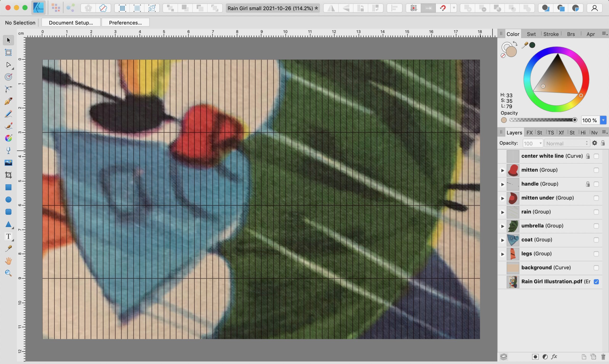Select the Text tool

[x=8, y=237]
